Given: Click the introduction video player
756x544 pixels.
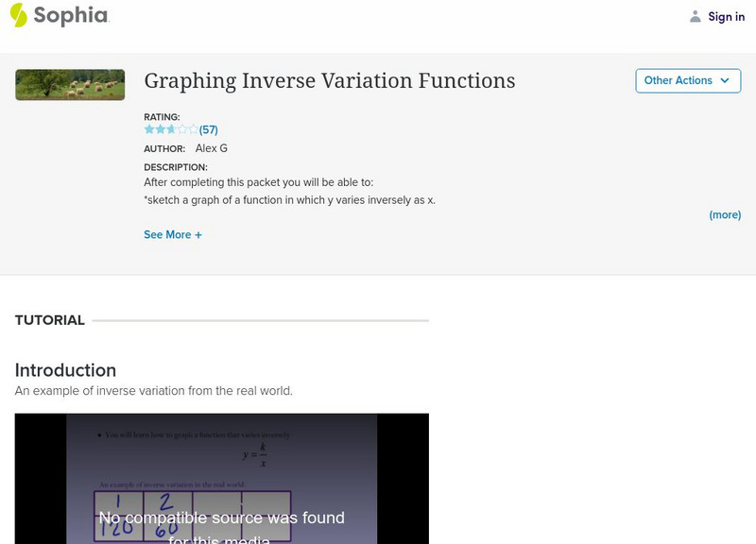Looking at the screenshot, I should pyautogui.click(x=222, y=479).
